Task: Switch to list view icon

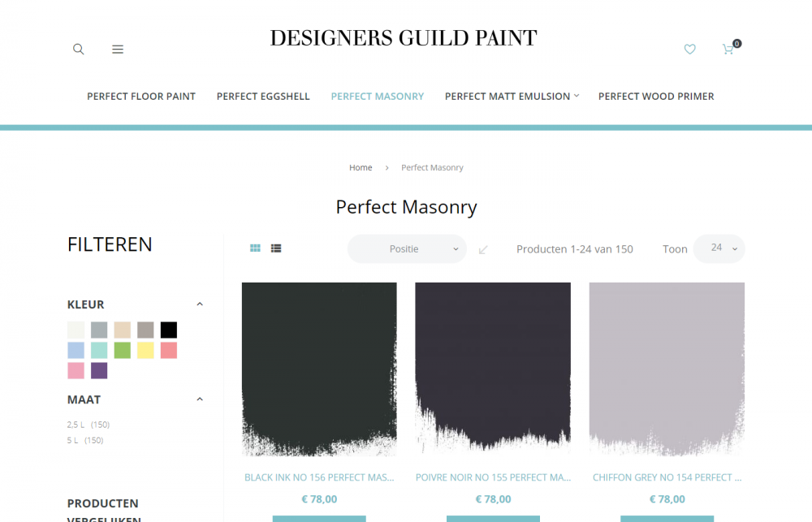Action: (x=276, y=248)
